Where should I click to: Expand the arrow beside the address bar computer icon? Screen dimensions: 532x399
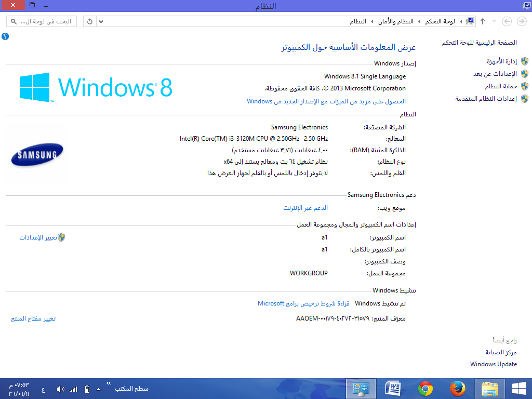coord(461,21)
